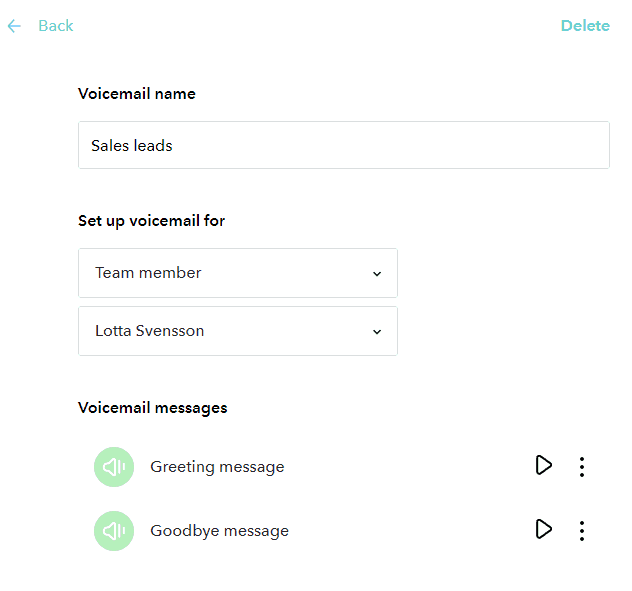
Task: Click the 'Voicemail messages' section heading
Action: point(152,408)
